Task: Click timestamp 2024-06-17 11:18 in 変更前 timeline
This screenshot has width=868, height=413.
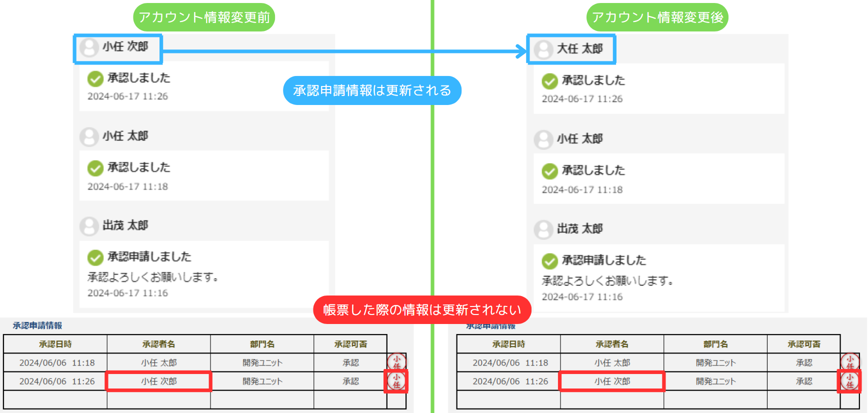Action: [127, 186]
